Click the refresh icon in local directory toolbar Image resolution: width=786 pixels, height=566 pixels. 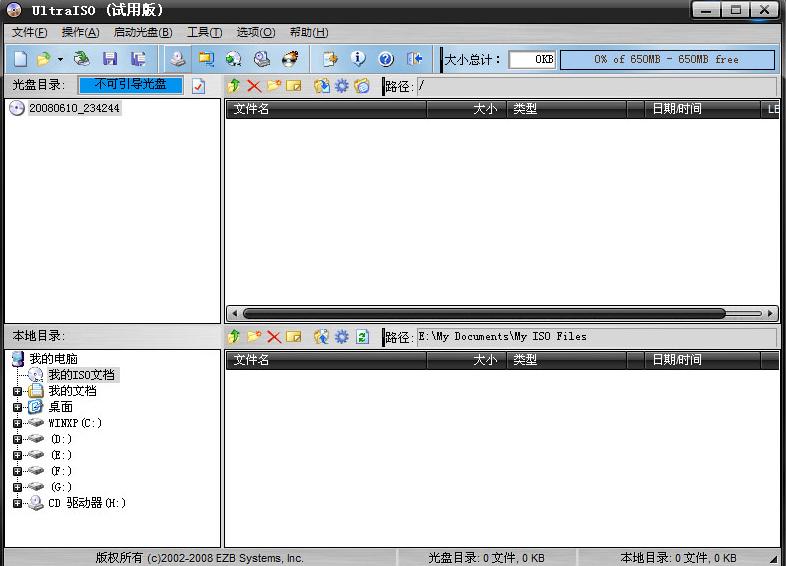(363, 337)
